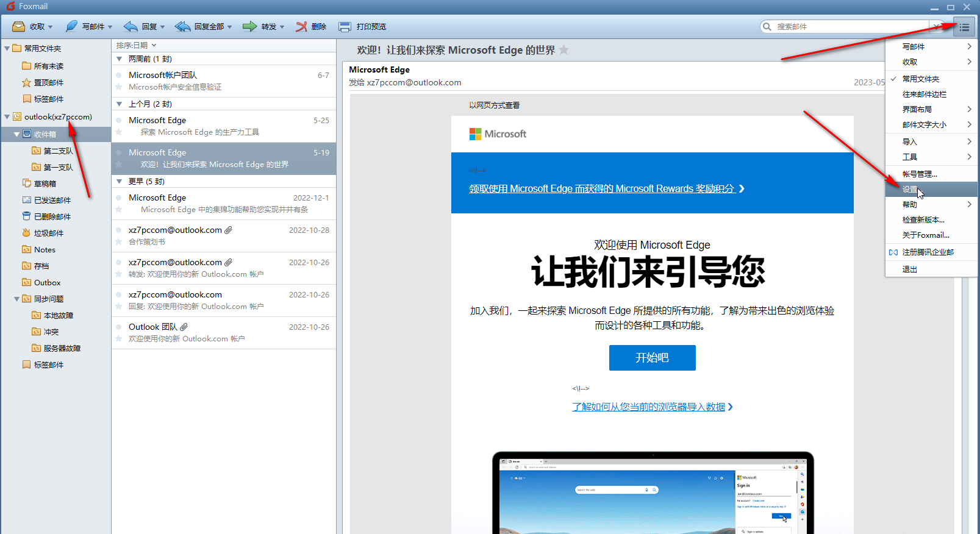Collapse the 常用文件夹 tree node
This screenshot has height=534, width=980.
(x=7, y=48)
